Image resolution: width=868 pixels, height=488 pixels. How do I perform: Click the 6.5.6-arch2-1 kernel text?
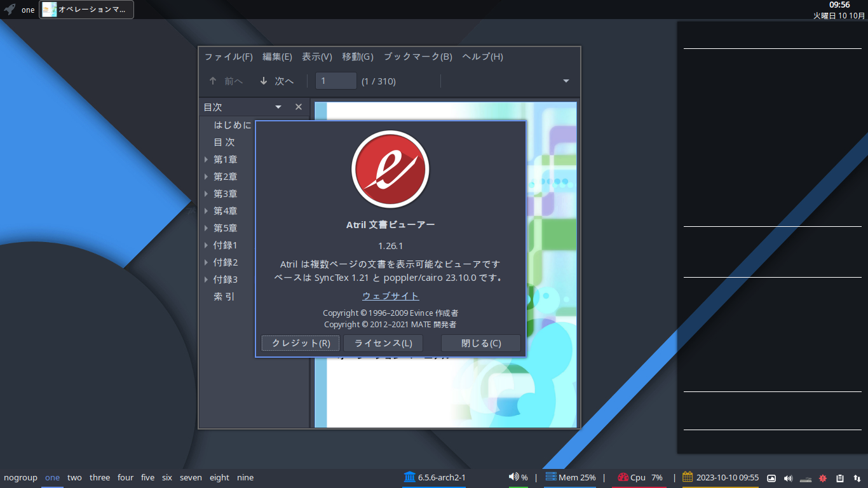tap(442, 478)
